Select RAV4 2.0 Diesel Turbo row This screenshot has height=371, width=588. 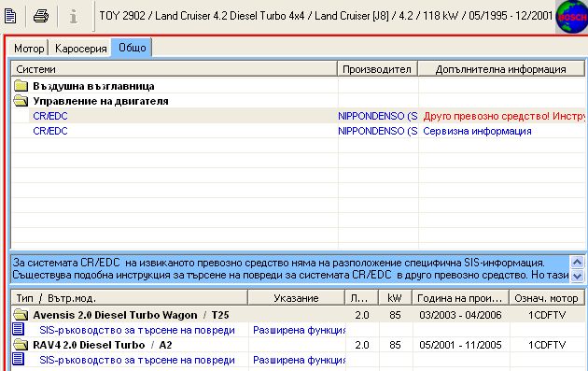click(x=298, y=345)
